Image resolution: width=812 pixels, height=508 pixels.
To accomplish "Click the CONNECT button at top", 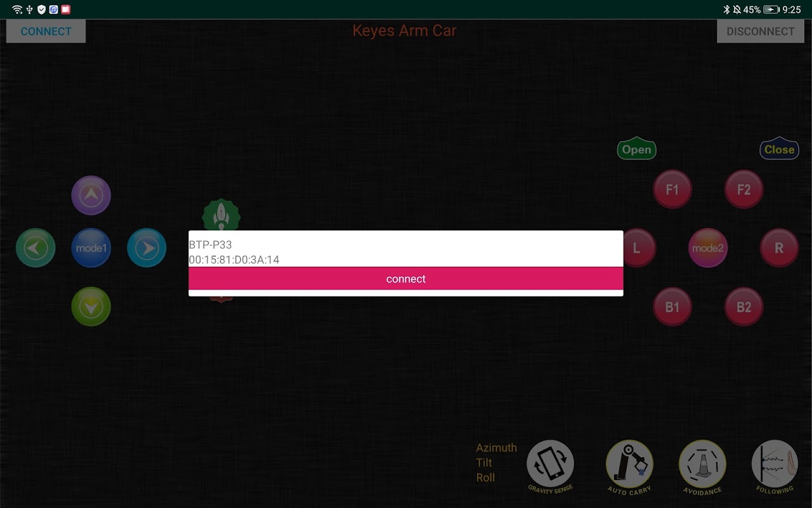I will tap(46, 31).
